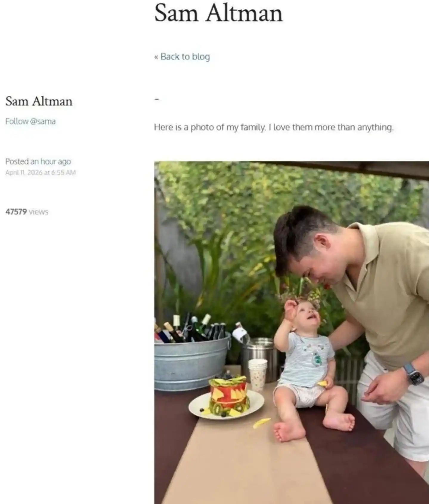Image resolution: width=429 pixels, height=504 pixels.
Task: Open the dash post title above the text
Action: pos(157,99)
